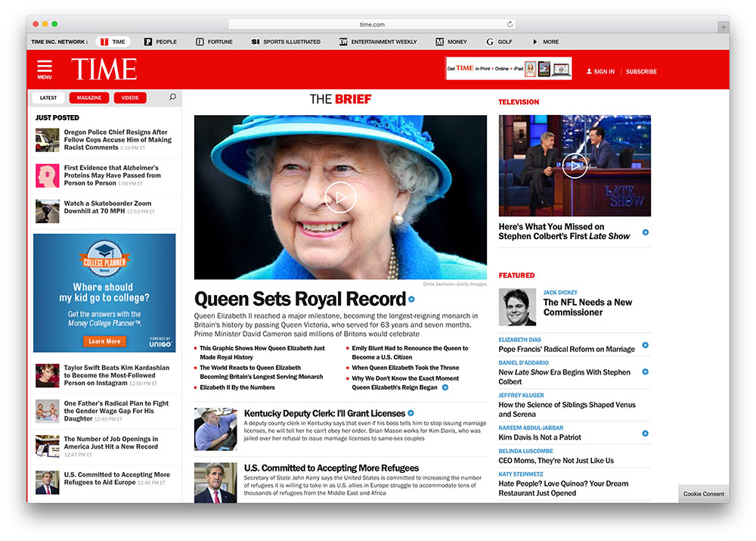This screenshot has width=756, height=541.
Task: Open Elizabeth II By the Numbers link
Action: tap(237, 387)
